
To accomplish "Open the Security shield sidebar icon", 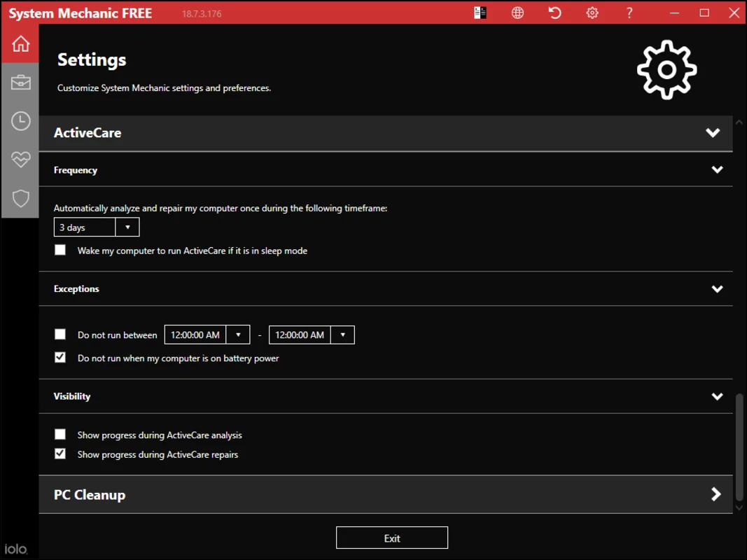I will click(20, 198).
